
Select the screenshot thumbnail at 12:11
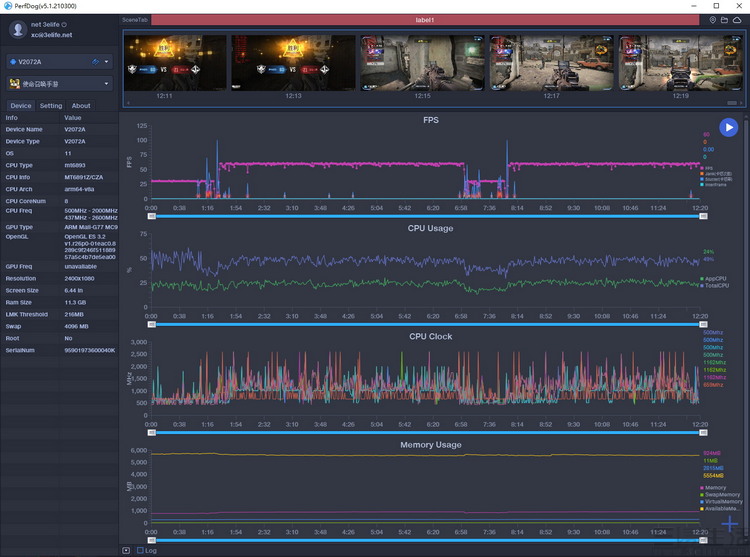click(175, 63)
